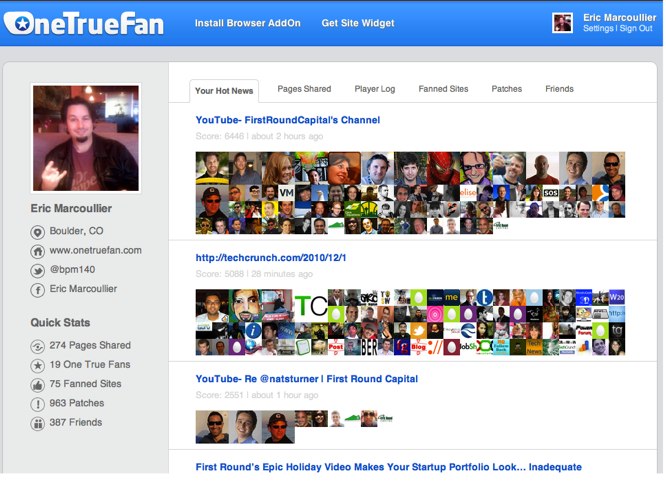Screen dimensions: 666x485
Task: Click the Spider-Man avatar in first story
Action: tap(443, 168)
